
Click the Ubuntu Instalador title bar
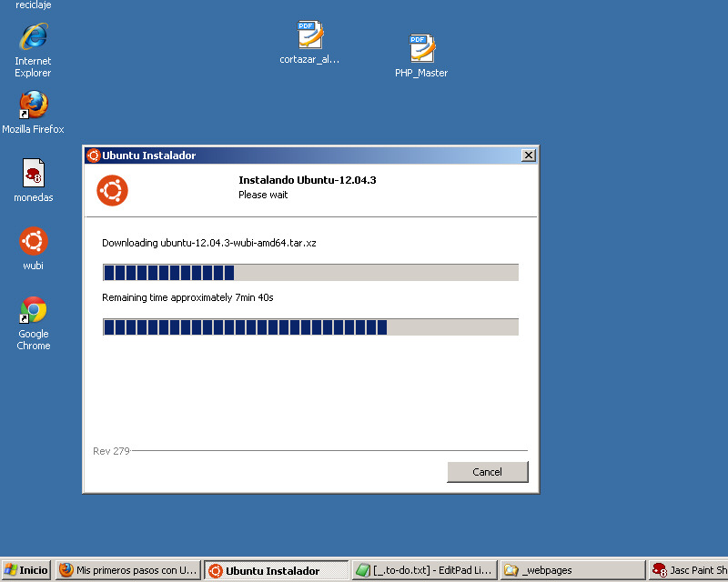[310, 156]
